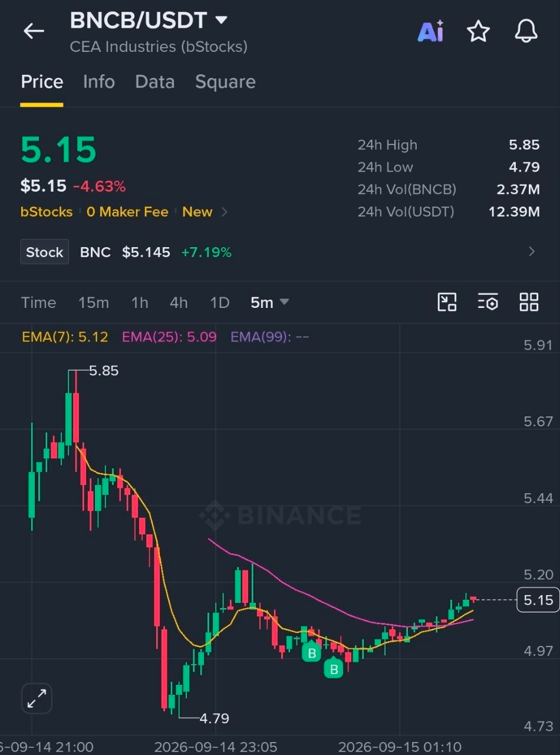Tap the 24h Low value 4.79
Image resolution: width=560 pixels, height=755 pixels.
pos(524,167)
